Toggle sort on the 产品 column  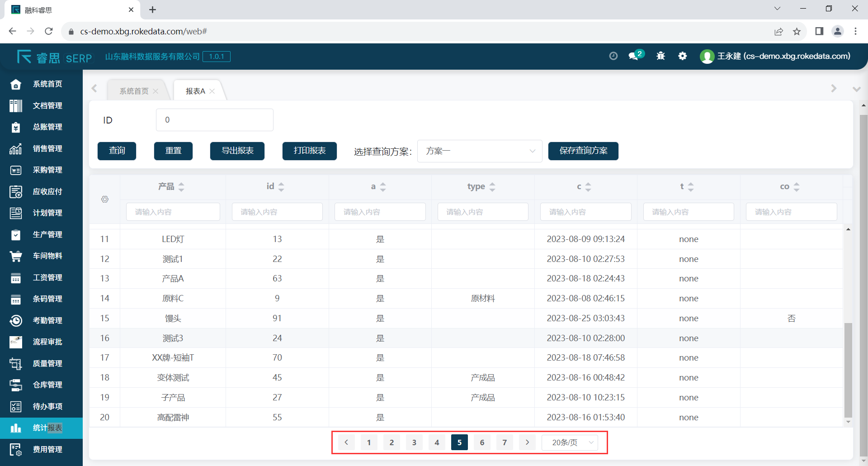point(181,187)
